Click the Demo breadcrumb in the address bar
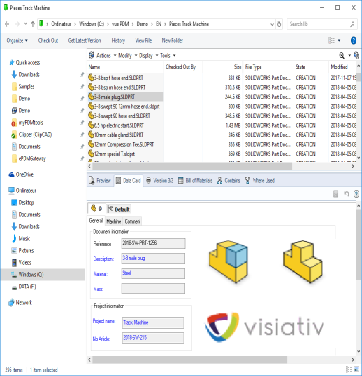This screenshot has height=376, width=362. click(142, 24)
